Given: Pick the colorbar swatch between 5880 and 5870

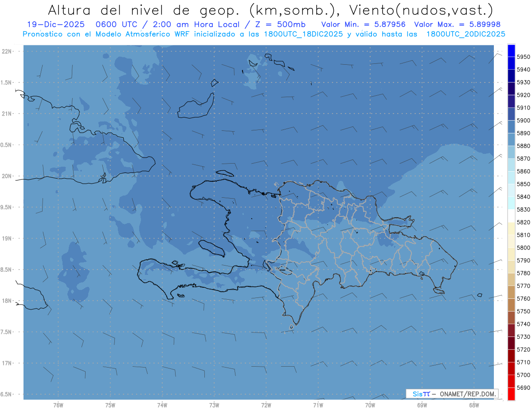Looking at the screenshot, I should [511, 152].
